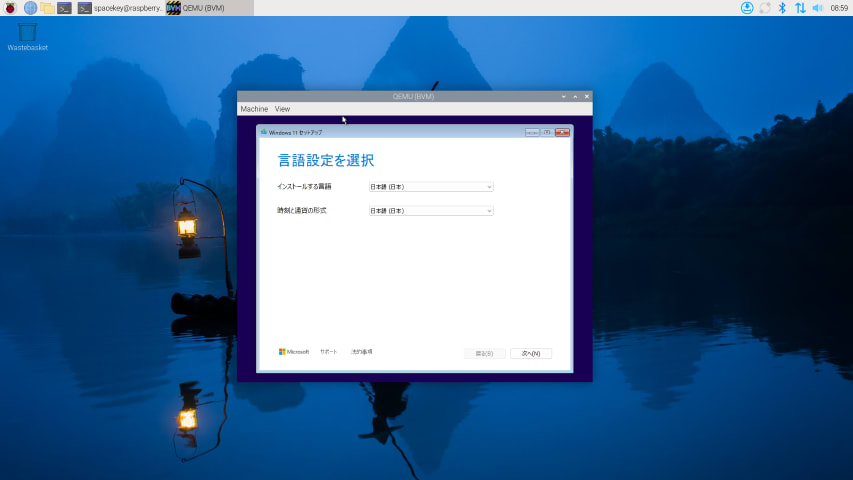Select the QEMU (BVM) taskbar entry
This screenshot has height=480, width=853.
209,8
